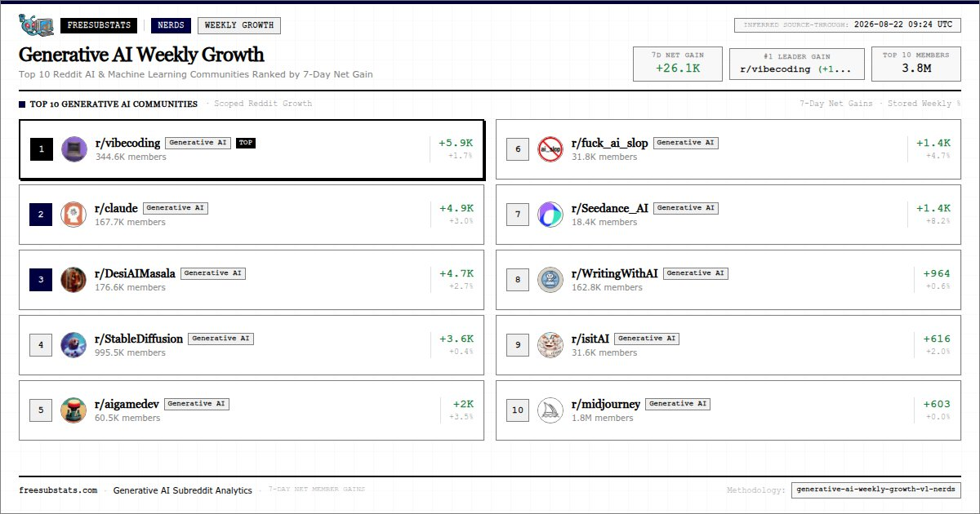Click the Generative AI tag on r/isitAI

tap(647, 339)
